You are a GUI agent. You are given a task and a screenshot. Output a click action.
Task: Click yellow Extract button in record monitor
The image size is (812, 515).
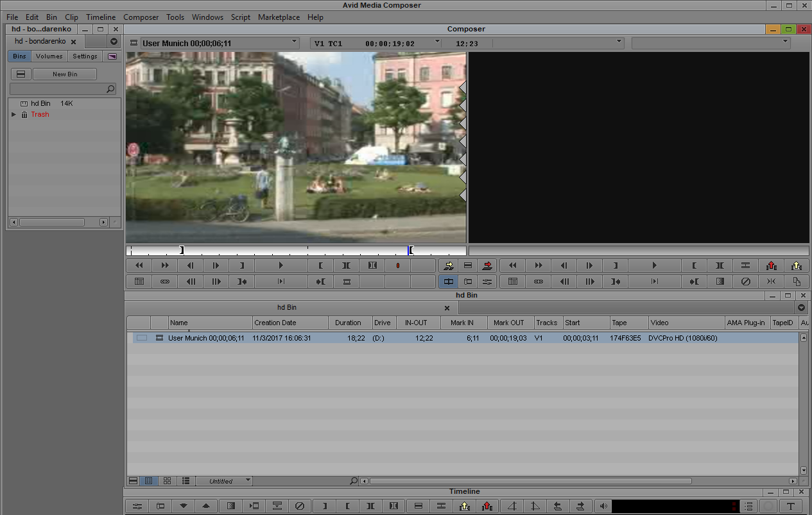pos(797,266)
